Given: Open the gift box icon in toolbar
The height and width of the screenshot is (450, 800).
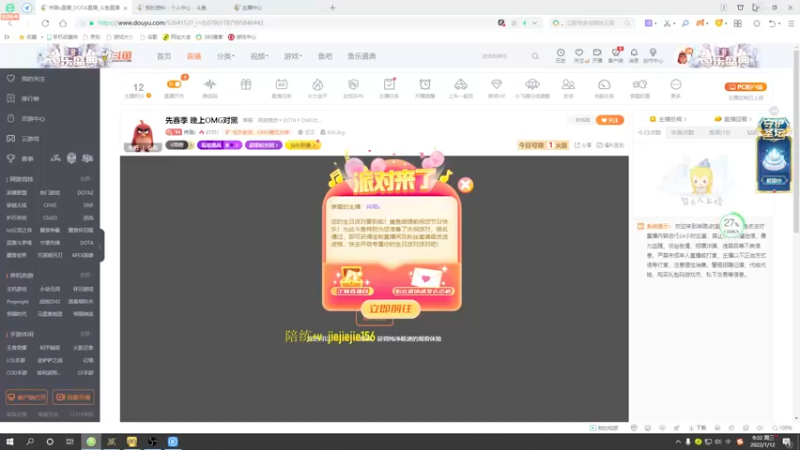Looking at the screenshot, I should coord(246,84).
